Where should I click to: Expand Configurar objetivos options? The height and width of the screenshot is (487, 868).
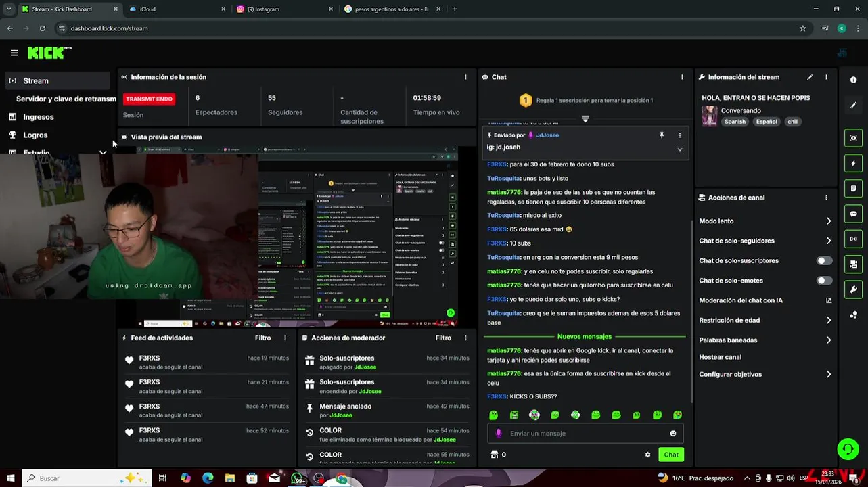coord(829,375)
